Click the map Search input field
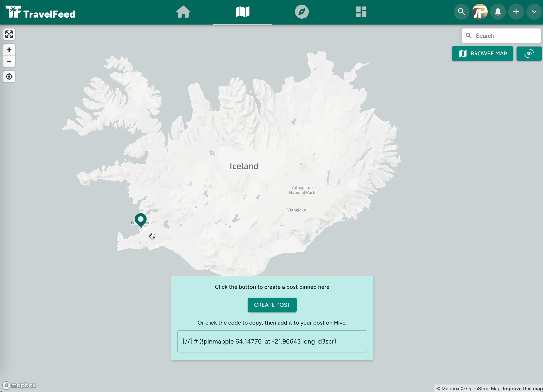 click(501, 36)
